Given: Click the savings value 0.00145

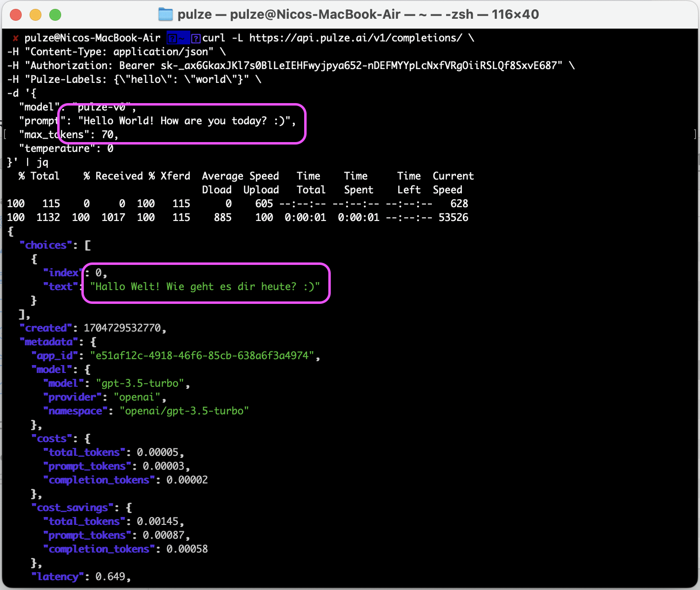Looking at the screenshot, I should click(x=158, y=521).
